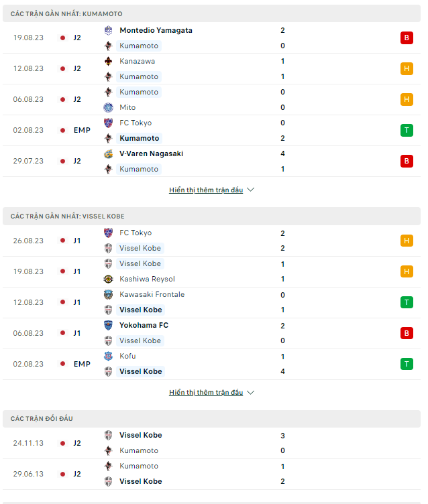Screen dimensions: 428x504
Task: Click FC Tokyo logo in Vissel Kobe section
Action: pos(108,233)
